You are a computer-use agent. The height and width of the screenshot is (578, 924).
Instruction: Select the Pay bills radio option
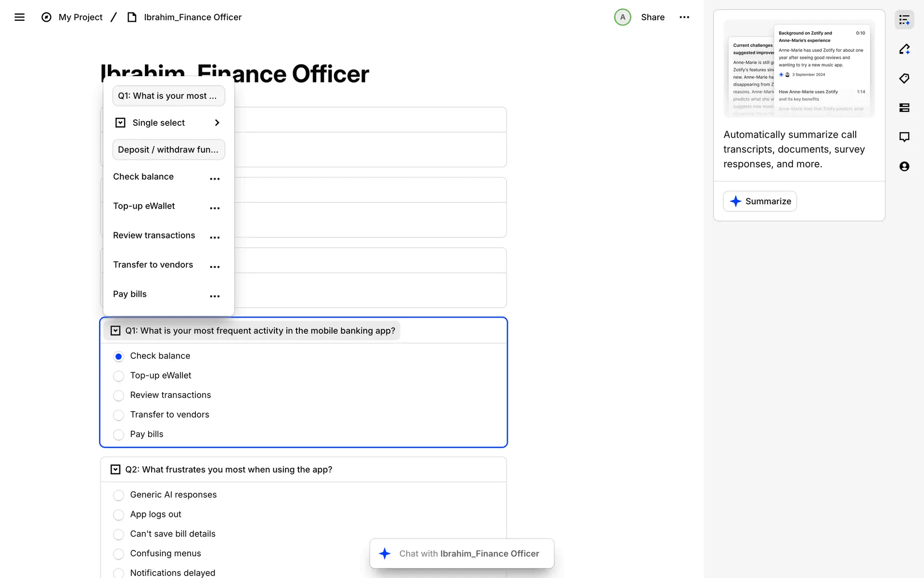[x=118, y=434]
